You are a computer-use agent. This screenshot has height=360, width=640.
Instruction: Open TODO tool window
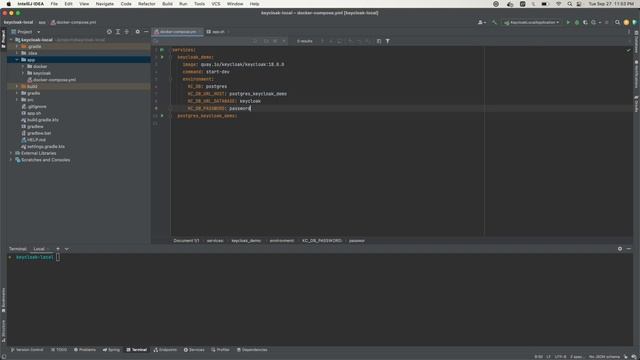pyautogui.click(x=59, y=350)
